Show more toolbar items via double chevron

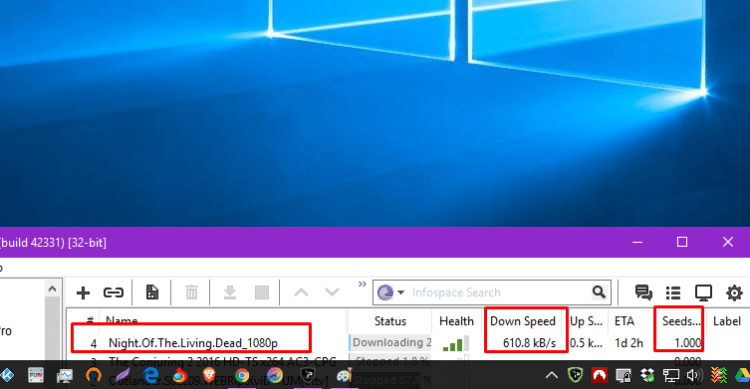coord(362,284)
